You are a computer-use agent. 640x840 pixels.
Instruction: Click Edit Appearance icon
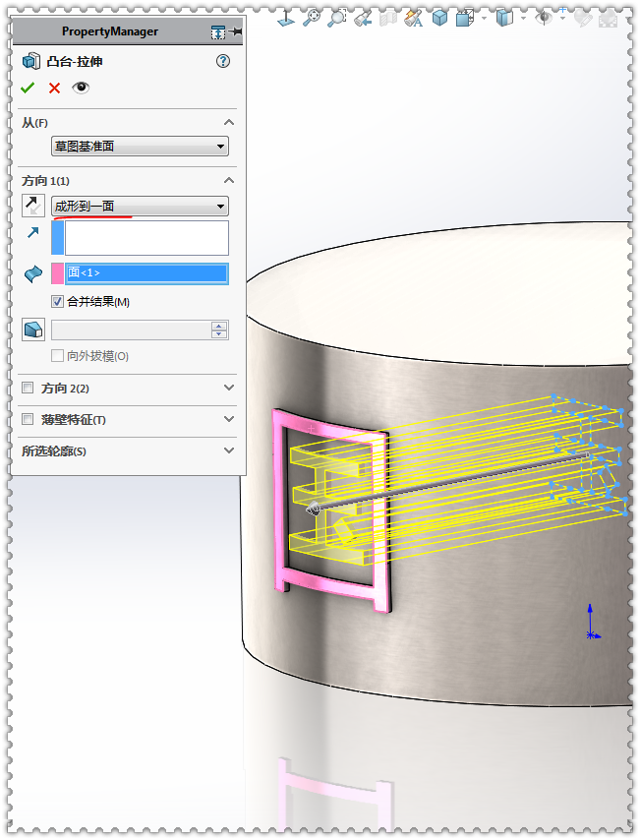click(583, 19)
